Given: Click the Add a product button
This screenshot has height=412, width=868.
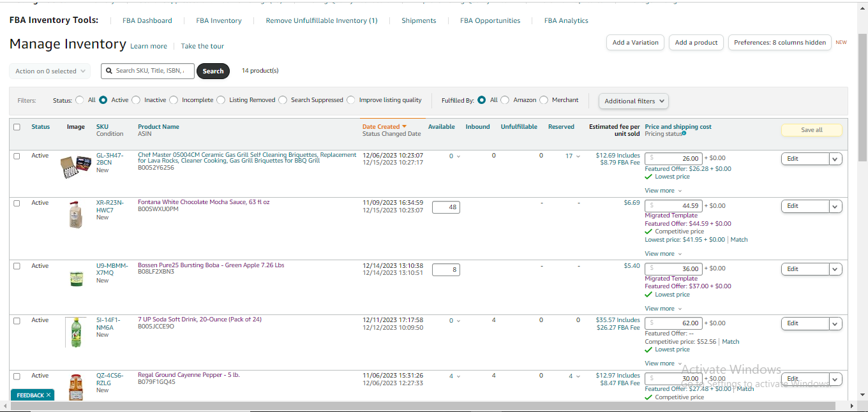Looking at the screenshot, I should point(696,43).
